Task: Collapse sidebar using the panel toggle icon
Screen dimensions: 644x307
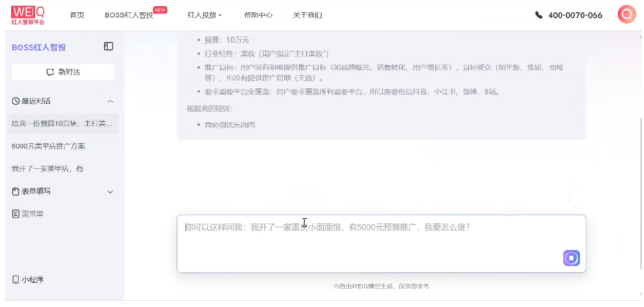Action: [108, 47]
